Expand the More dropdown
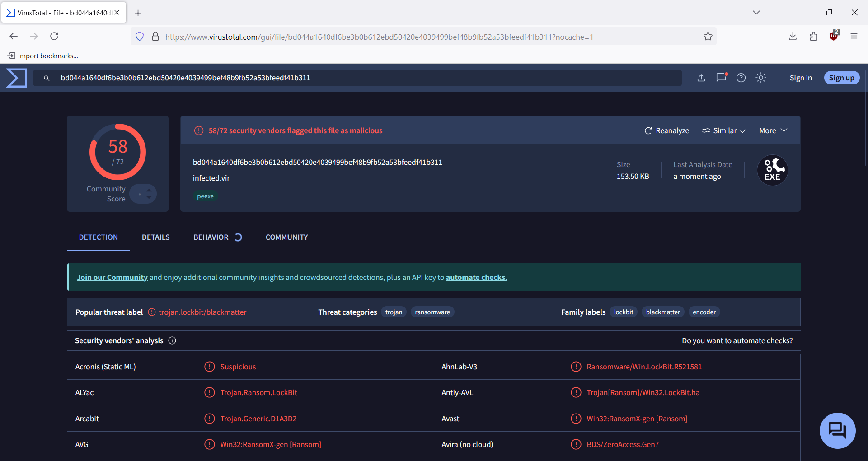868x461 pixels. click(773, 130)
